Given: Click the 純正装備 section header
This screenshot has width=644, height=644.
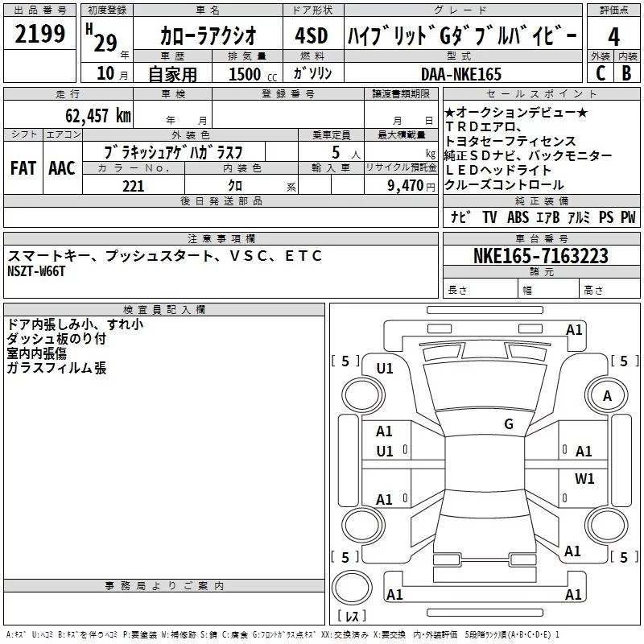Looking at the screenshot, I should pyautogui.click(x=541, y=200).
